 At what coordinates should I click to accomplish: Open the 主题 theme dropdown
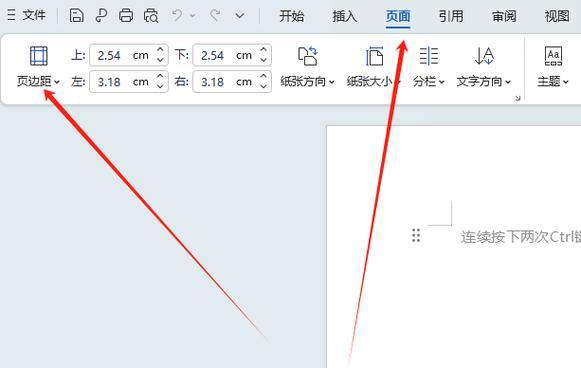[x=553, y=82]
